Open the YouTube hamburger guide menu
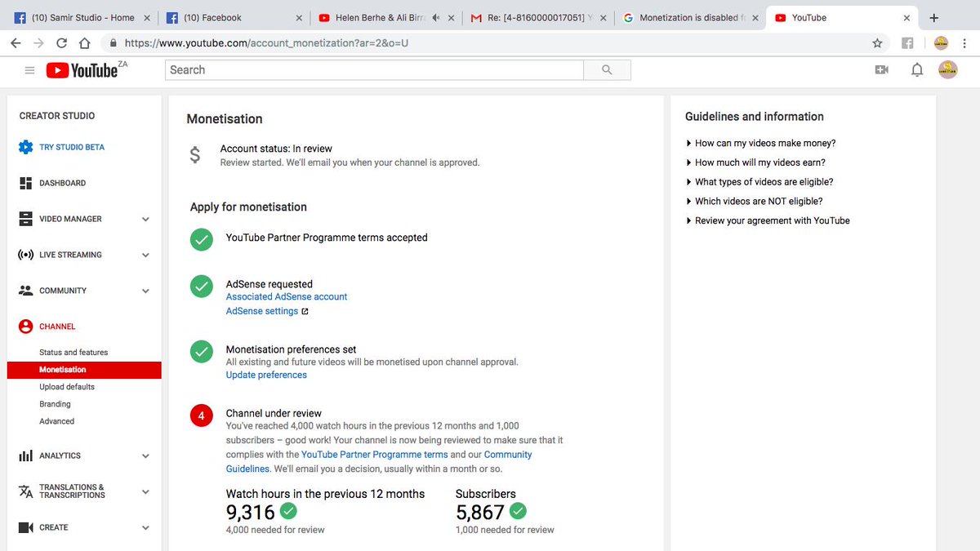Screen dimensions: 980x551 click(x=29, y=71)
